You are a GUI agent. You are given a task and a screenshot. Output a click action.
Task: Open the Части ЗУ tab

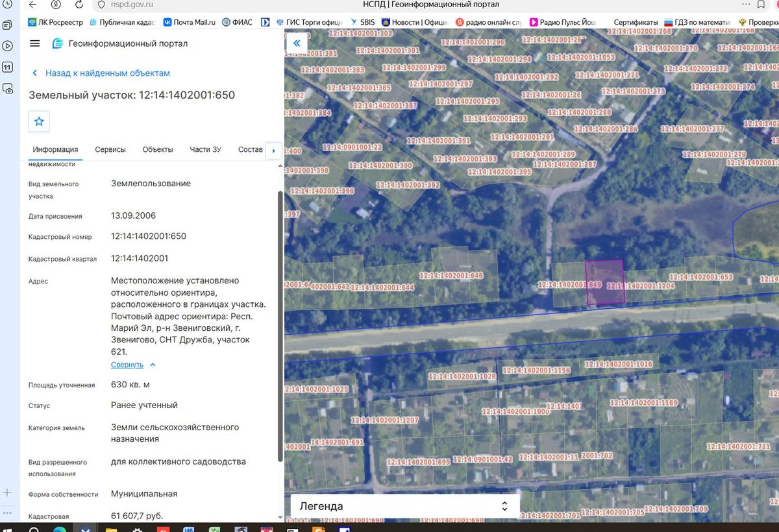click(205, 150)
